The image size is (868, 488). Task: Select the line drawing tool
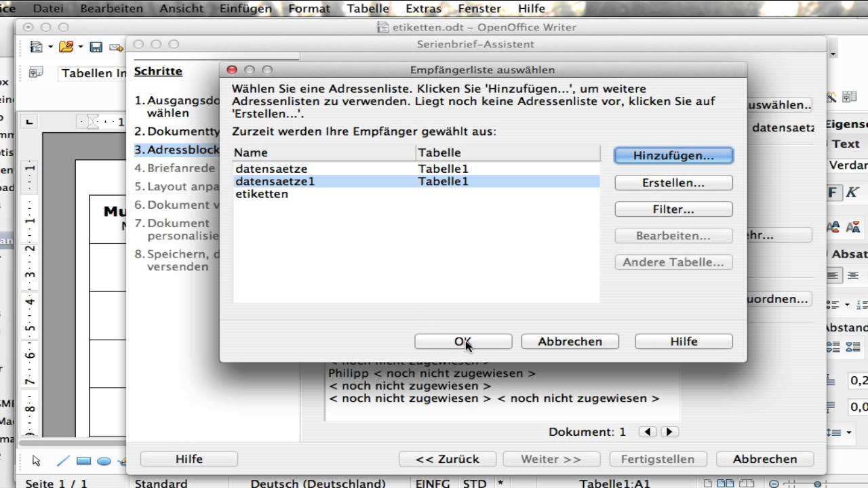coord(63,461)
